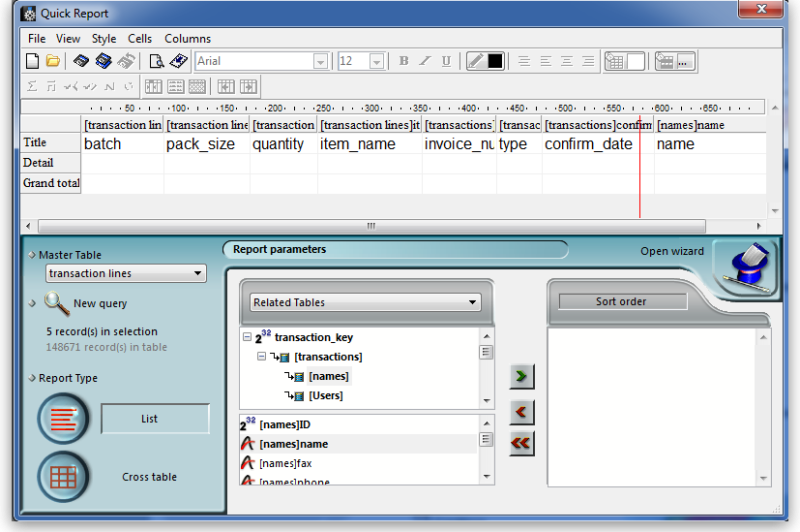Open an existing report file
This screenshot has height=532, width=800.
(52, 61)
